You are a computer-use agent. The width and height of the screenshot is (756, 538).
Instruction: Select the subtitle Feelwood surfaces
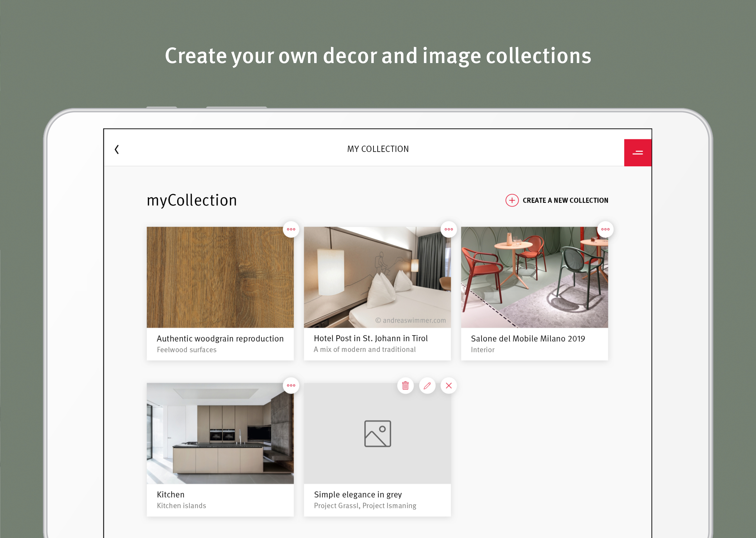coord(187,350)
